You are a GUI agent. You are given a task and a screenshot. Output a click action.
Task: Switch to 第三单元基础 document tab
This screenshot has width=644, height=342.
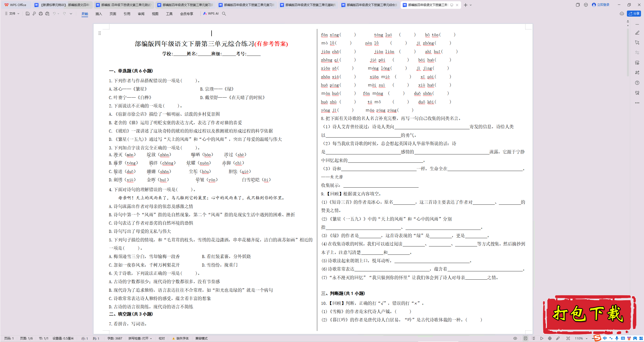(308, 5)
